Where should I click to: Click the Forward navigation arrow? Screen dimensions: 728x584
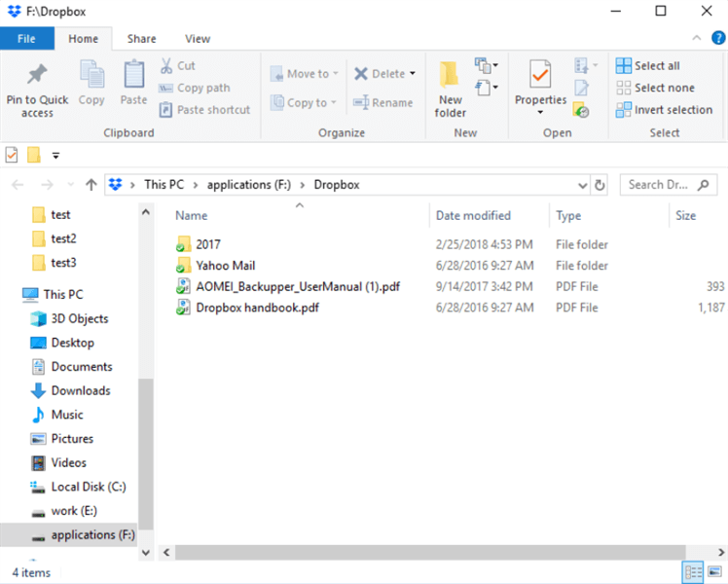click(x=47, y=185)
